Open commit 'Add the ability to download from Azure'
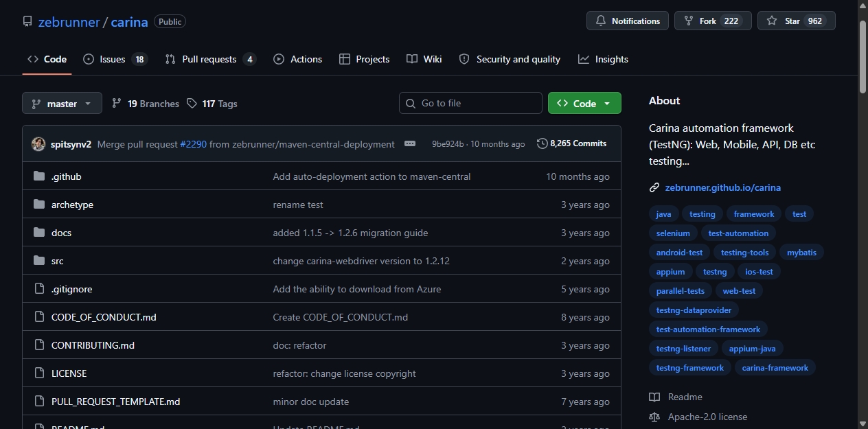Screen dimensions: 868x429 point(357,289)
